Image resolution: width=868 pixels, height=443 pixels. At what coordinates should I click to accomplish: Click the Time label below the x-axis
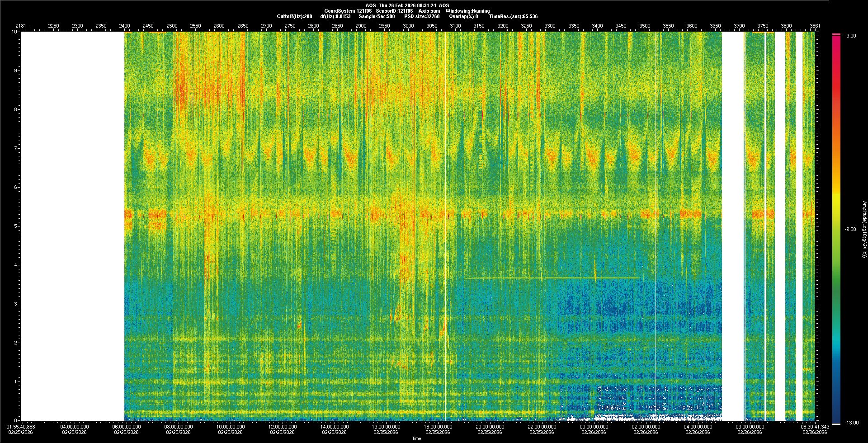point(416,438)
